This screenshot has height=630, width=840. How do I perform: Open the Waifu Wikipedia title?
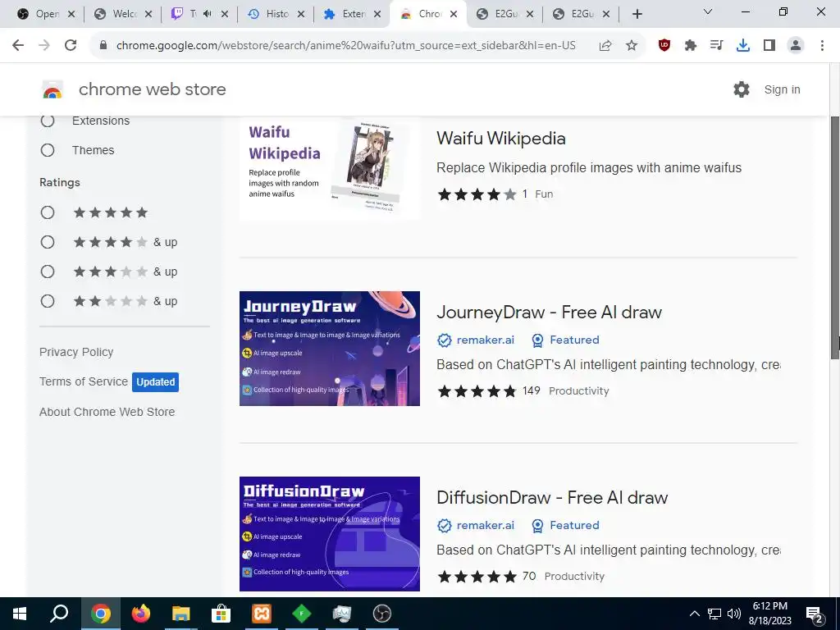tap(501, 138)
